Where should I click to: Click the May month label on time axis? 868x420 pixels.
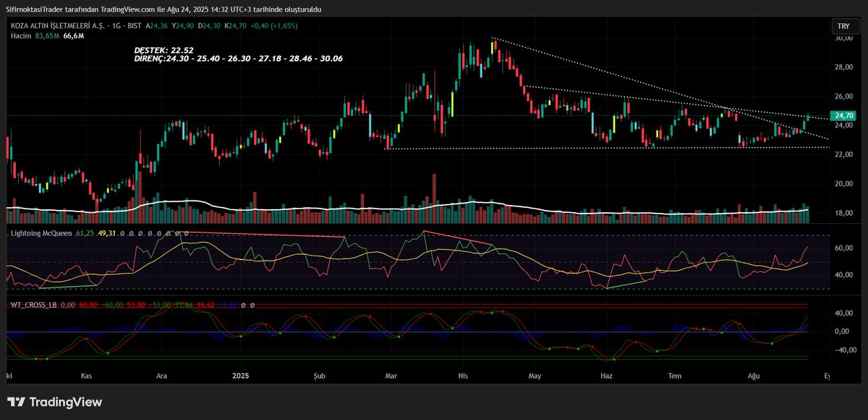click(535, 377)
